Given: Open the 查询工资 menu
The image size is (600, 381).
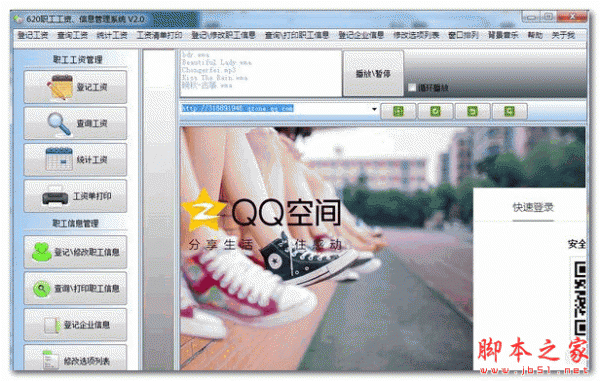Looking at the screenshot, I should [72, 35].
